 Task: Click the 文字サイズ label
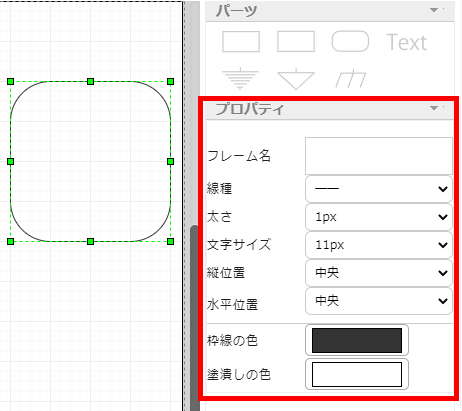(239, 245)
